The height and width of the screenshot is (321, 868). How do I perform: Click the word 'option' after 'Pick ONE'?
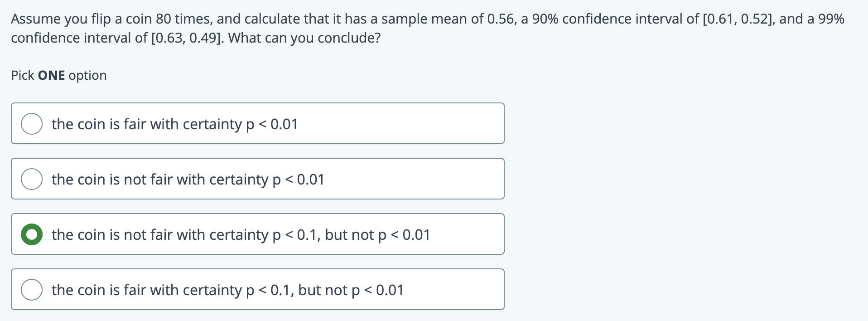pyautogui.click(x=87, y=75)
